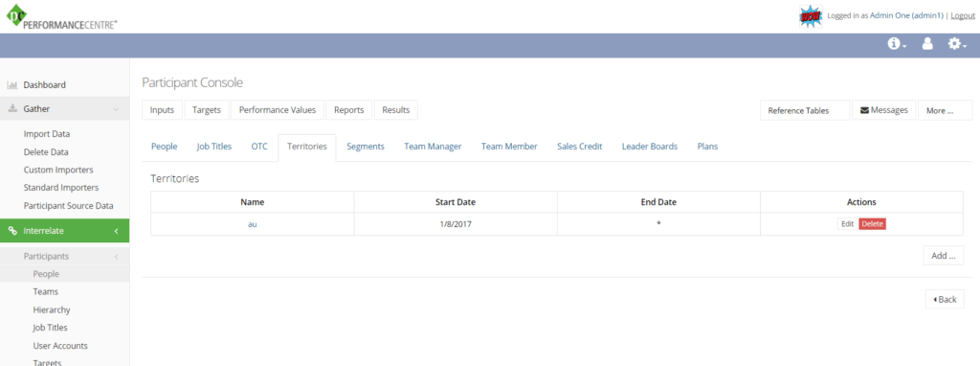The image size is (980, 366).
Task: Select User Accounts in the sidebar
Action: [x=60, y=345]
